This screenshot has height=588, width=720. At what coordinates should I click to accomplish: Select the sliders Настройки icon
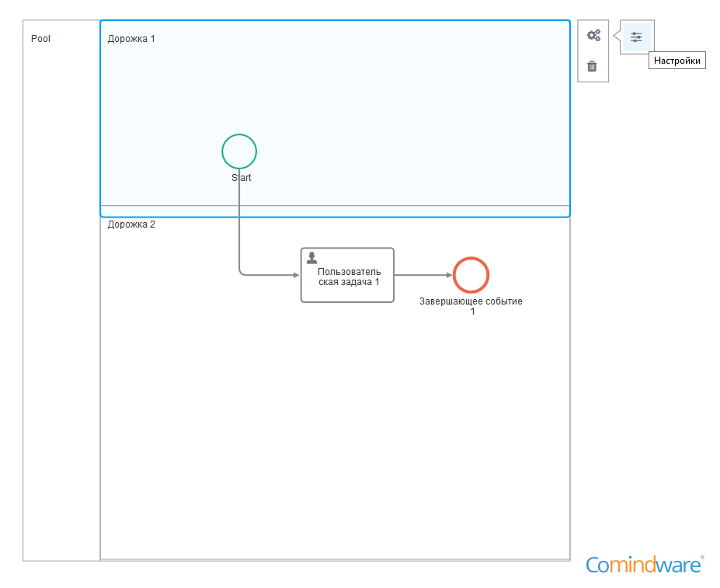pos(635,37)
